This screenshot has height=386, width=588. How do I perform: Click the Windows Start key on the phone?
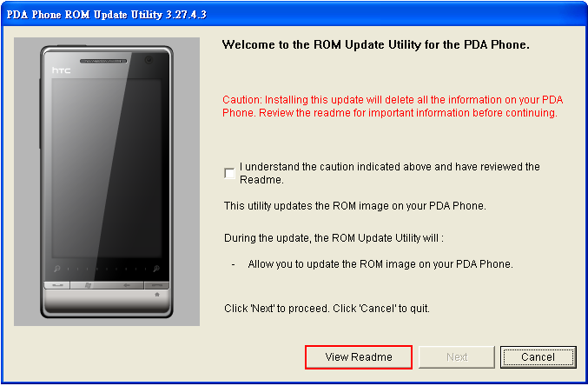coord(88,285)
